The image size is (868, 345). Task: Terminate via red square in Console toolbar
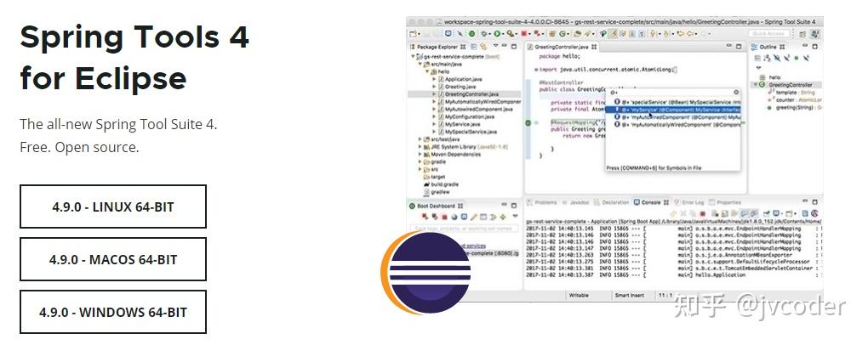click(702, 213)
